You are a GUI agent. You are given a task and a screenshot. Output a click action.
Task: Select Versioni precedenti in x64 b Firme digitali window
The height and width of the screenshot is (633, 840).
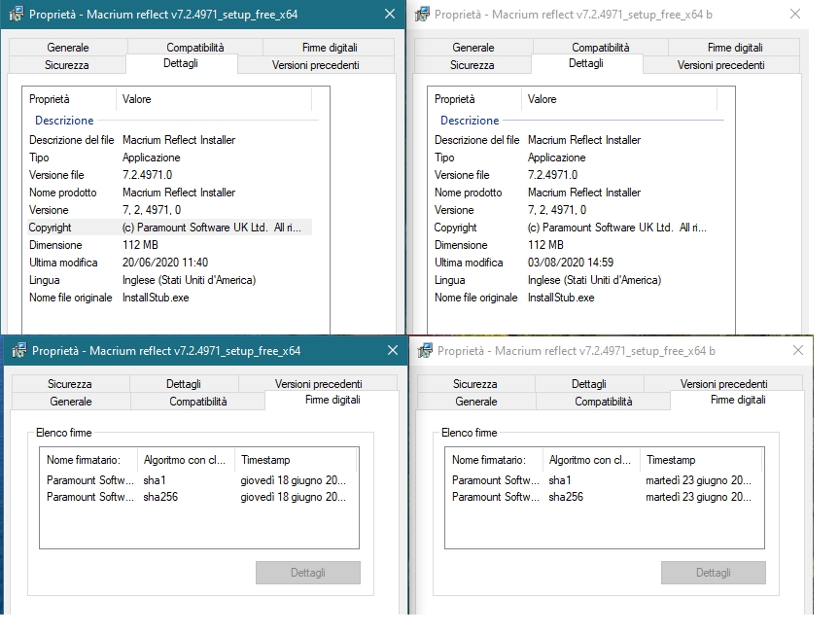click(723, 384)
